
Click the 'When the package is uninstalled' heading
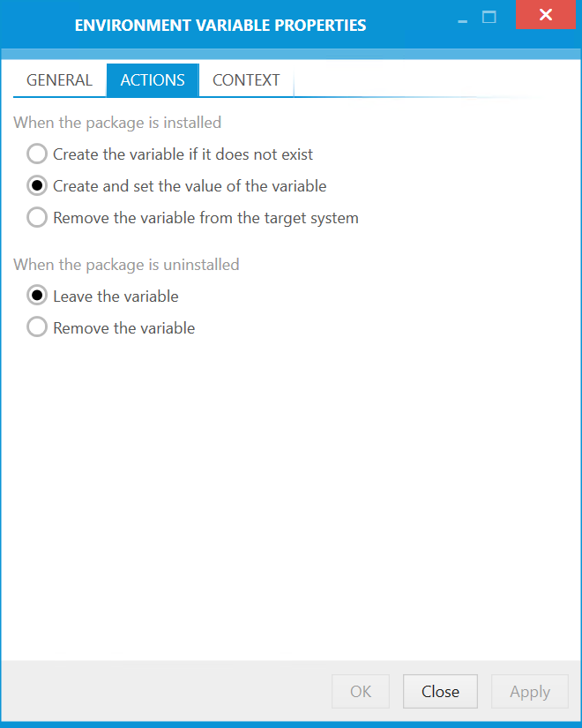coord(126,265)
